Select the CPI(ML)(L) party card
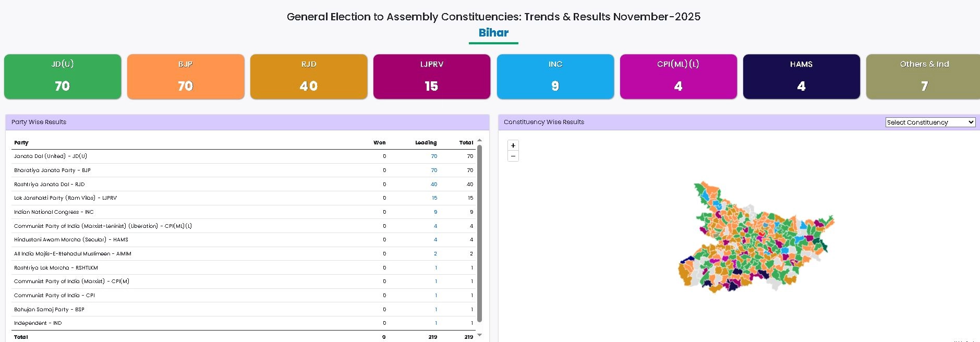The width and height of the screenshot is (980, 342). click(x=678, y=76)
